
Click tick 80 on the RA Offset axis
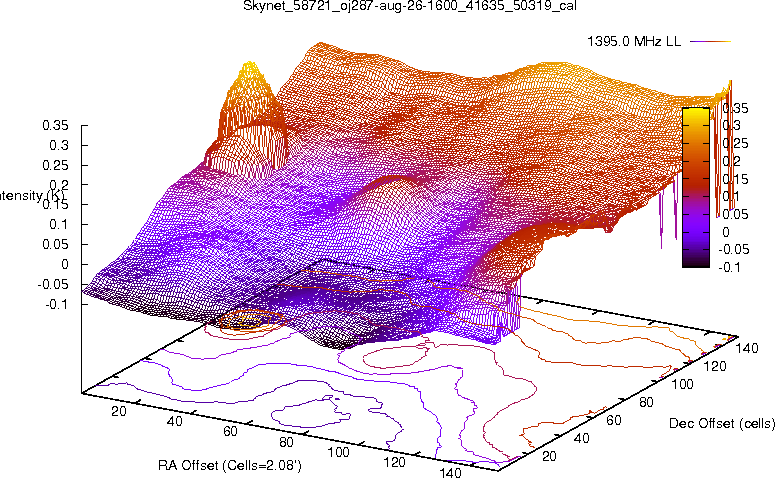286,442
